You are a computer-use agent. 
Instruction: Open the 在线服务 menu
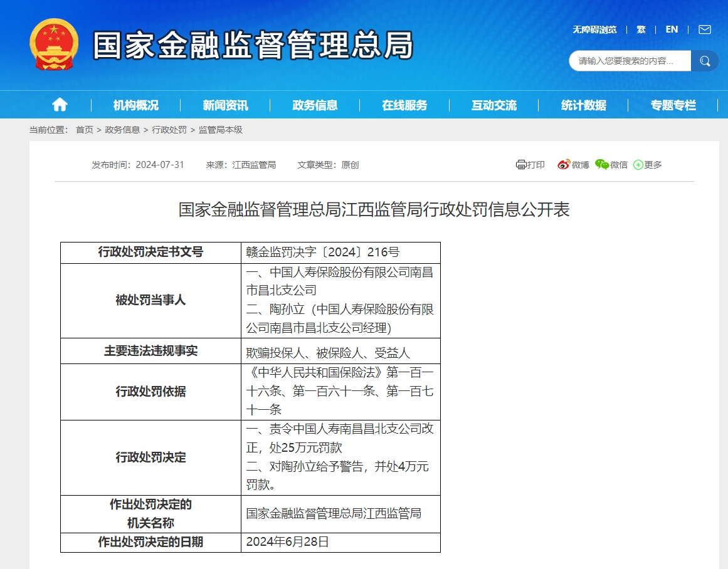(404, 105)
